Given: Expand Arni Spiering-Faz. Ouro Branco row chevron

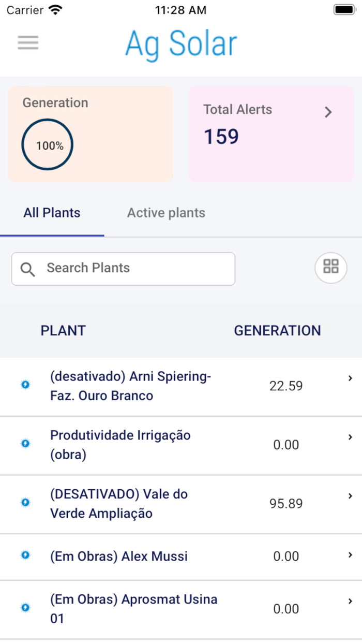Looking at the screenshot, I should click(350, 378).
